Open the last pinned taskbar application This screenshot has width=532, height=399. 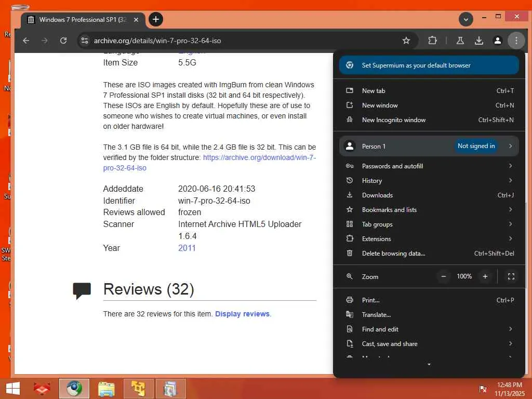coord(170,389)
